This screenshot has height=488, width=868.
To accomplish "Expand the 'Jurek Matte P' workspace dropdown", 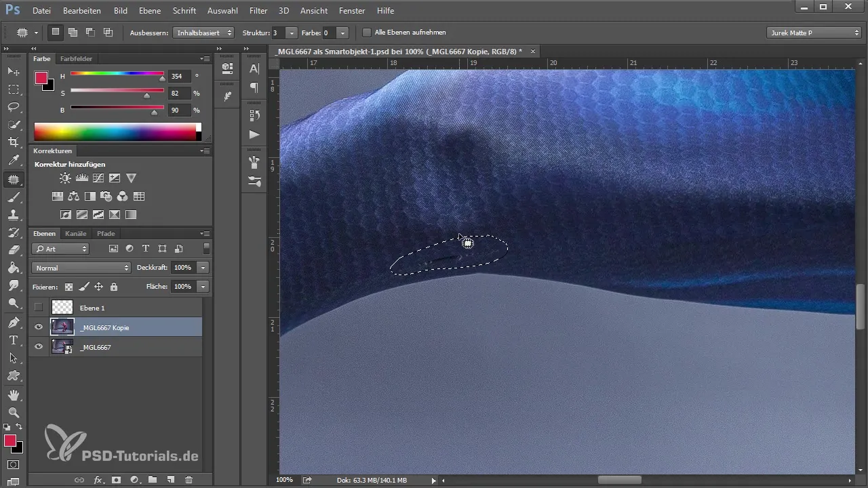I will point(813,33).
